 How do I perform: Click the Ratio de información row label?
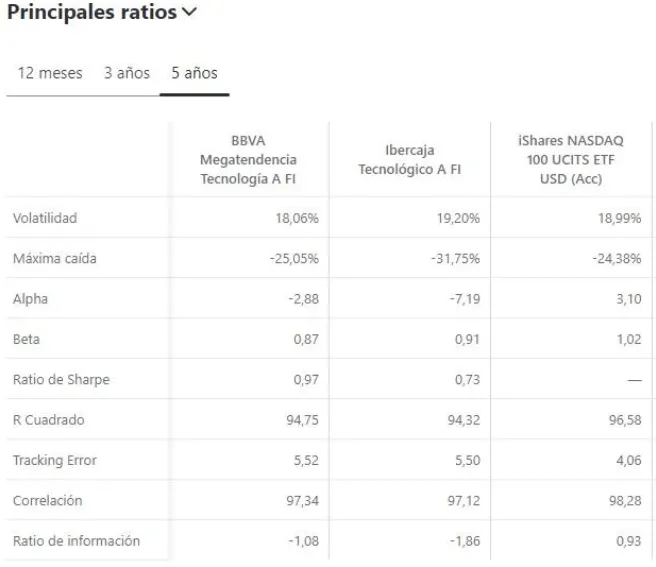pyautogui.click(x=76, y=541)
